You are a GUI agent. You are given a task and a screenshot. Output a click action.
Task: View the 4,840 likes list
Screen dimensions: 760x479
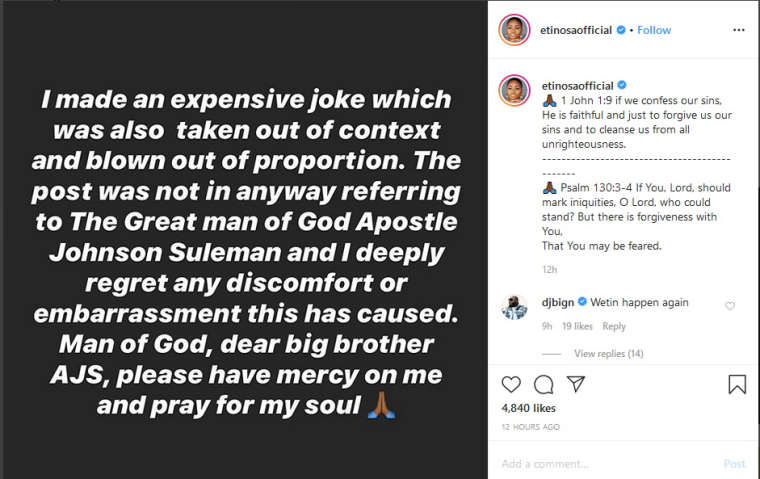click(528, 408)
